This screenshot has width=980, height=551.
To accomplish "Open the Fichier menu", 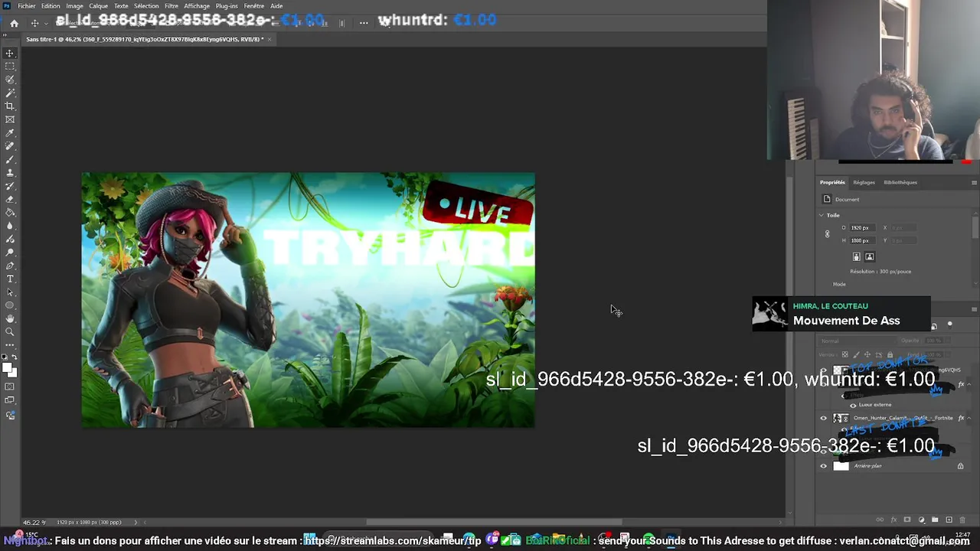I will pos(27,6).
